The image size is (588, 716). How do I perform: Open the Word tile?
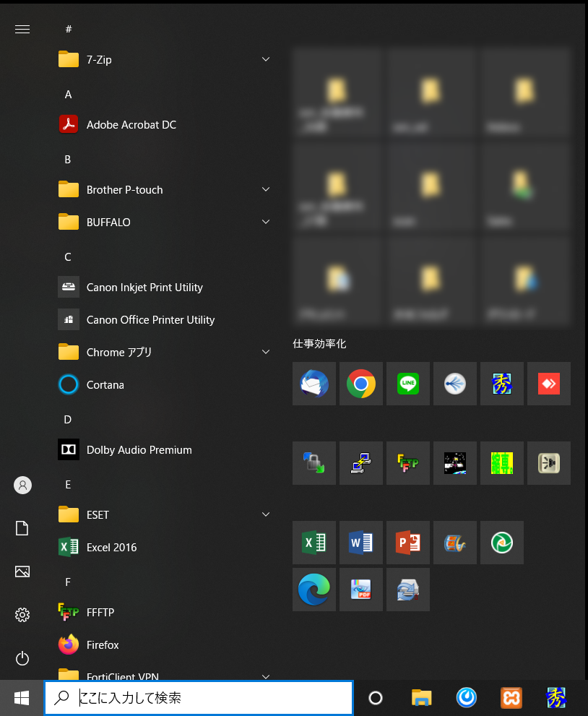pyautogui.click(x=361, y=543)
